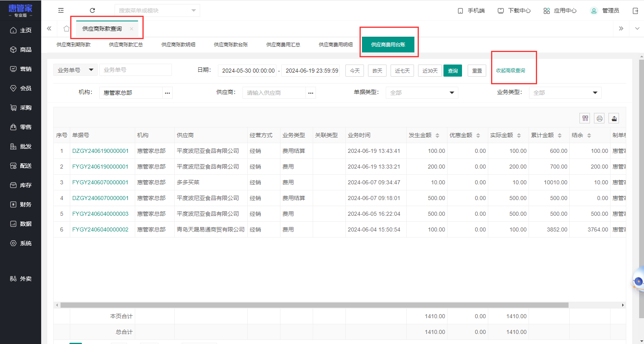Open 会员 module in the sidebar
This screenshot has height=344, width=644.
[x=21, y=88]
